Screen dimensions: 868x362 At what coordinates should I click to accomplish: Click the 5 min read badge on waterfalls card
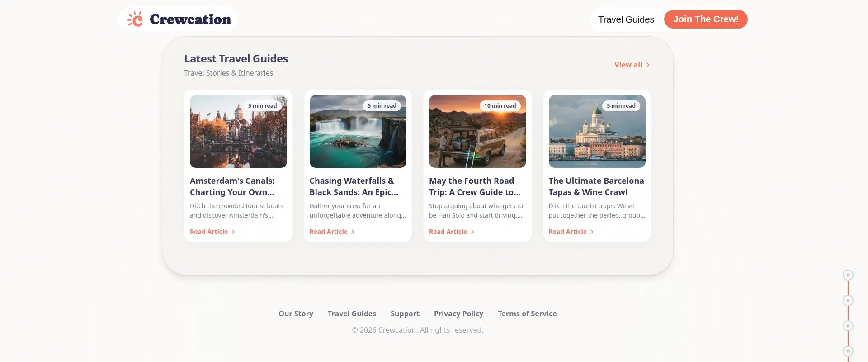pyautogui.click(x=382, y=106)
